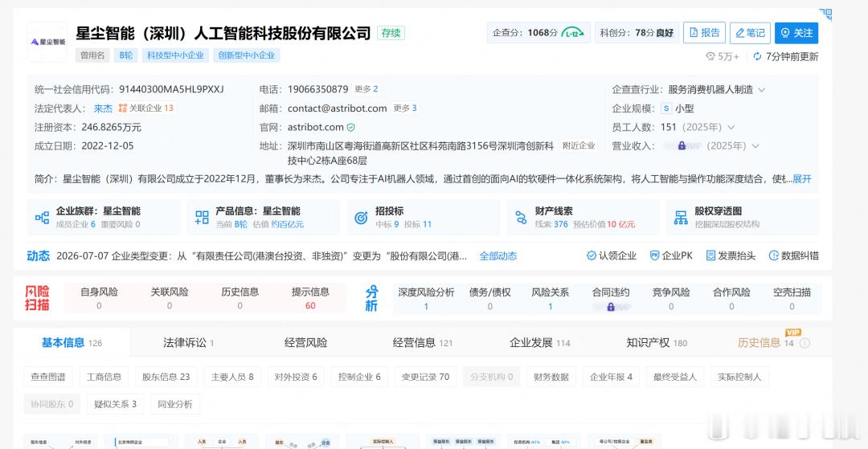The height and width of the screenshot is (449, 868).
Task: Click the 企业族群 hierarchy icon
Action: pyautogui.click(x=42, y=218)
